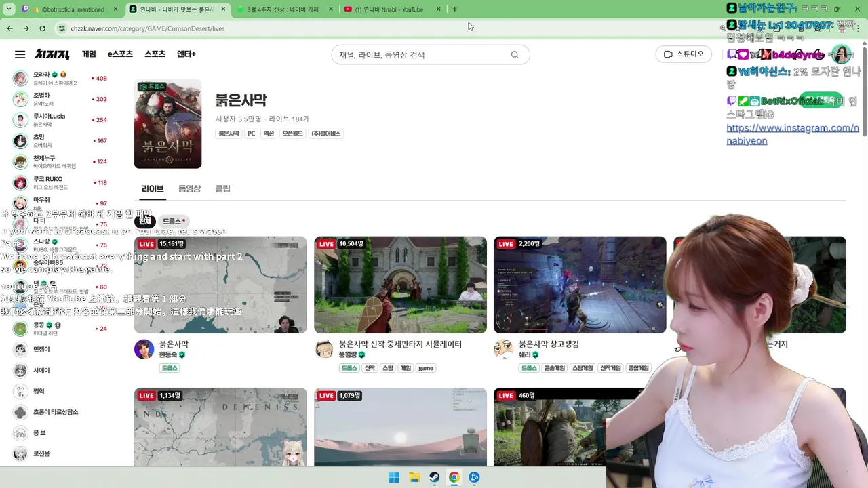Open 천제누구 channel avatar

(21, 162)
